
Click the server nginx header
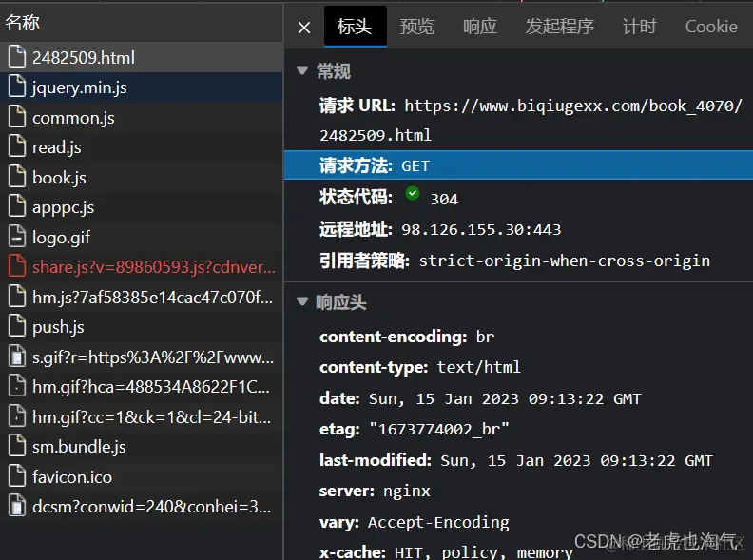point(375,492)
